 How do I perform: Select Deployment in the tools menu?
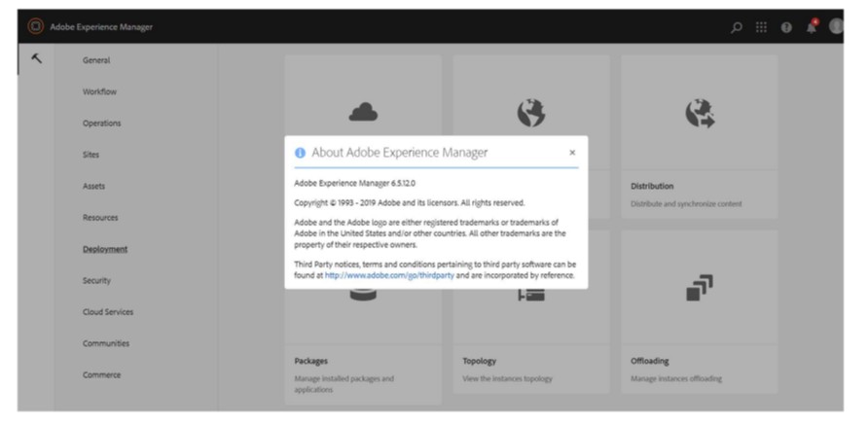[105, 250]
